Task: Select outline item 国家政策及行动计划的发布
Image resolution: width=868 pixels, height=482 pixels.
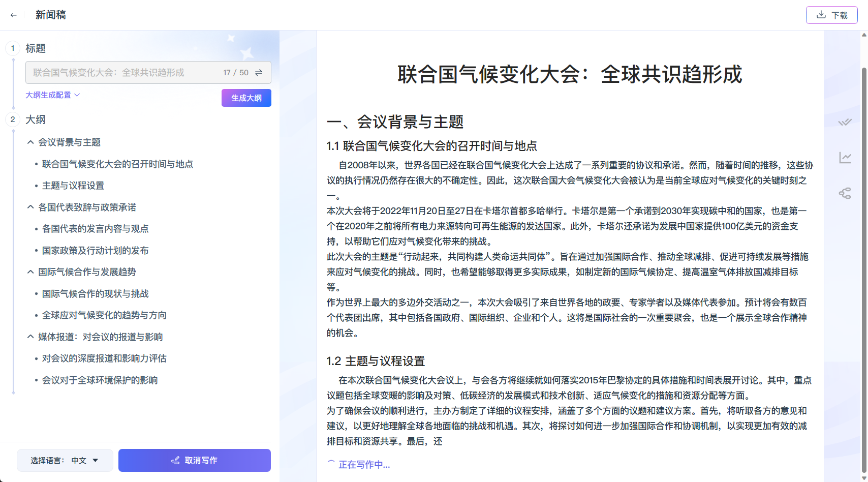Action: point(96,250)
